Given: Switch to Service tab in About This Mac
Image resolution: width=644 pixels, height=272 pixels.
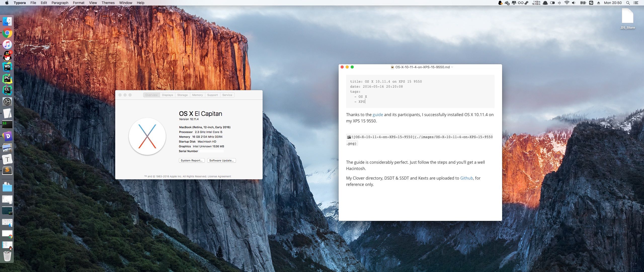Looking at the screenshot, I should (227, 95).
